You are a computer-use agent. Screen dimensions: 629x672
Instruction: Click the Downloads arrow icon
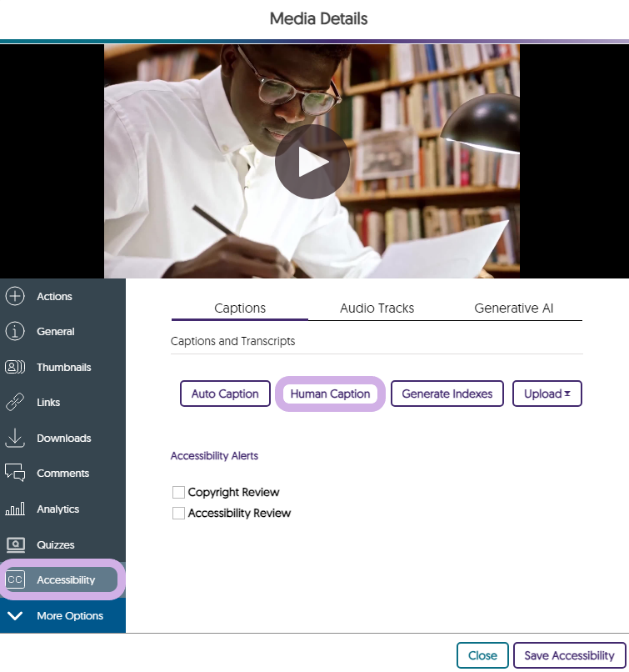coord(15,438)
